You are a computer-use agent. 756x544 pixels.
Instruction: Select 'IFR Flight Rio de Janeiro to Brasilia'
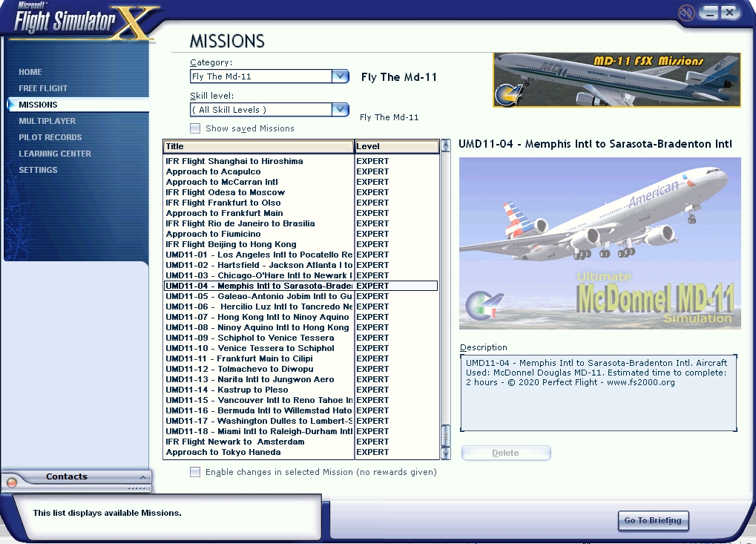click(301, 223)
